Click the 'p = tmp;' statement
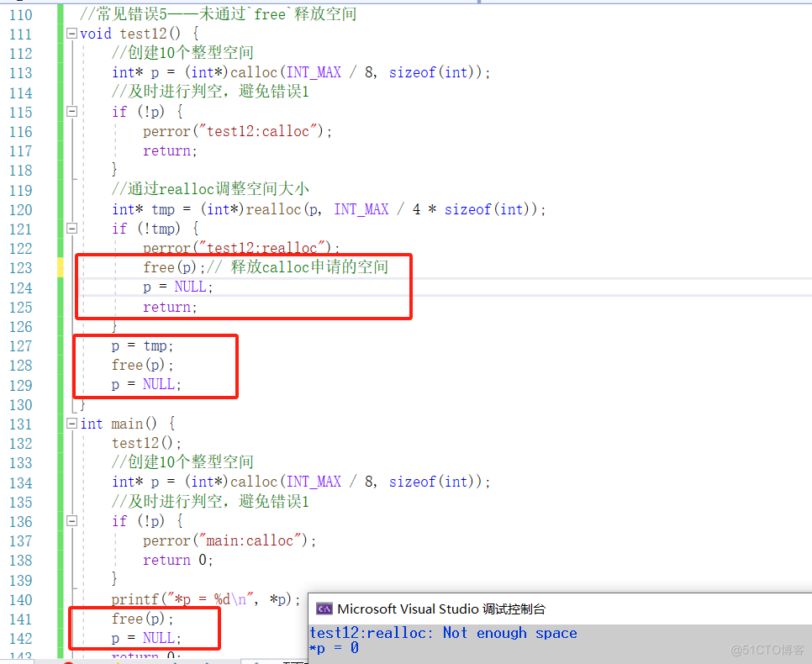The height and width of the screenshot is (664, 812). tap(142, 345)
